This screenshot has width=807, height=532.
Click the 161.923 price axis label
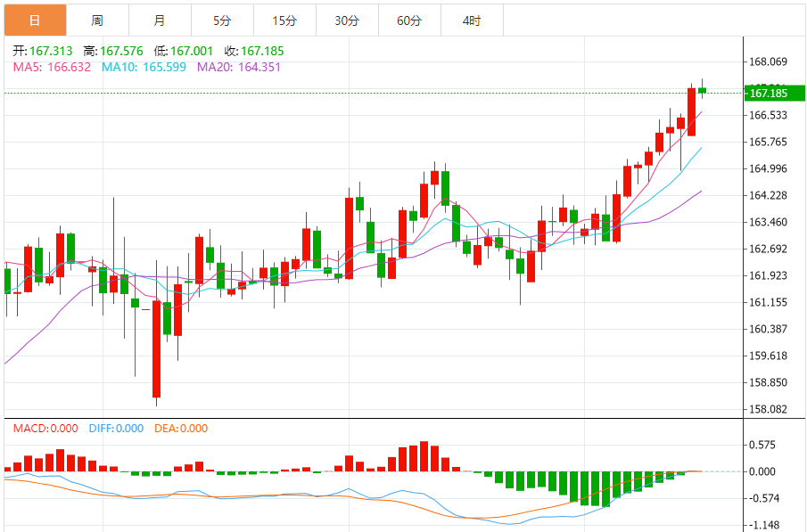click(768, 275)
